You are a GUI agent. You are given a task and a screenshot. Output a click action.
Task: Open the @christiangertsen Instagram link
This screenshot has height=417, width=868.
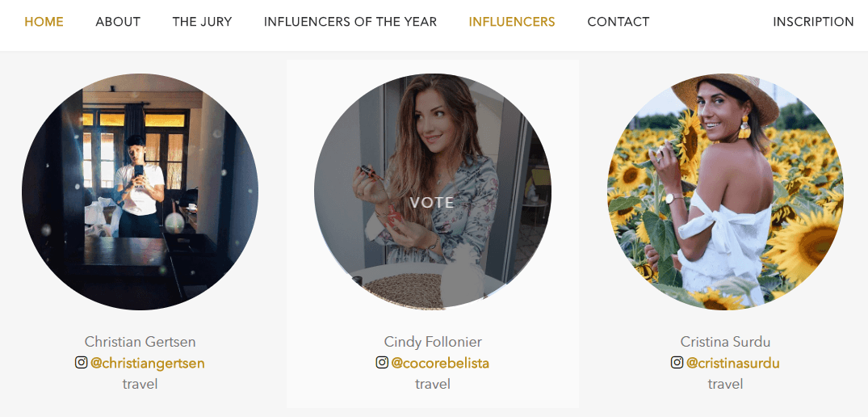(x=148, y=364)
